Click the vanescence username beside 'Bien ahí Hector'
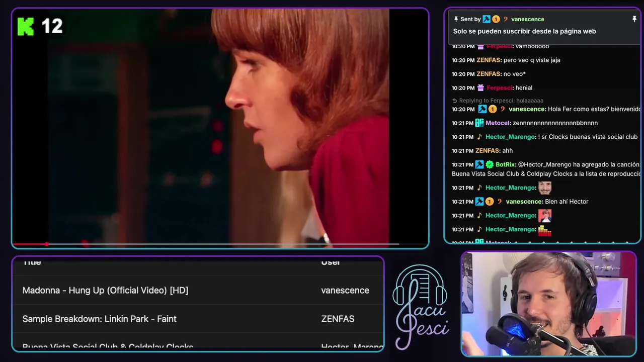The image size is (644, 362). [524, 202]
